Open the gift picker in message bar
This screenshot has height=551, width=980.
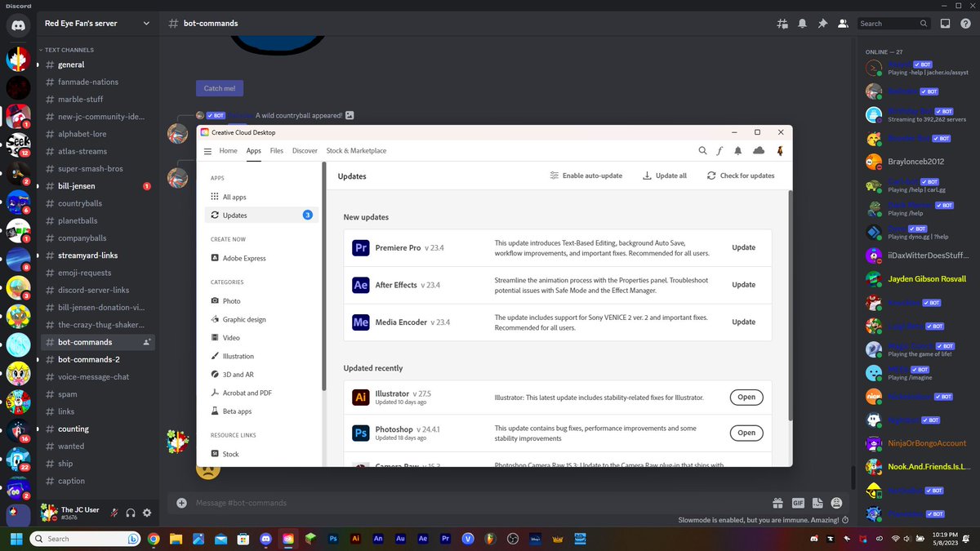click(777, 503)
